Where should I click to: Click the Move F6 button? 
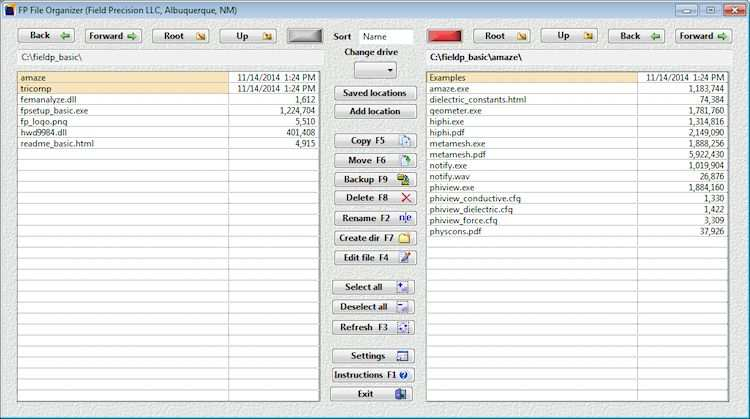374,160
